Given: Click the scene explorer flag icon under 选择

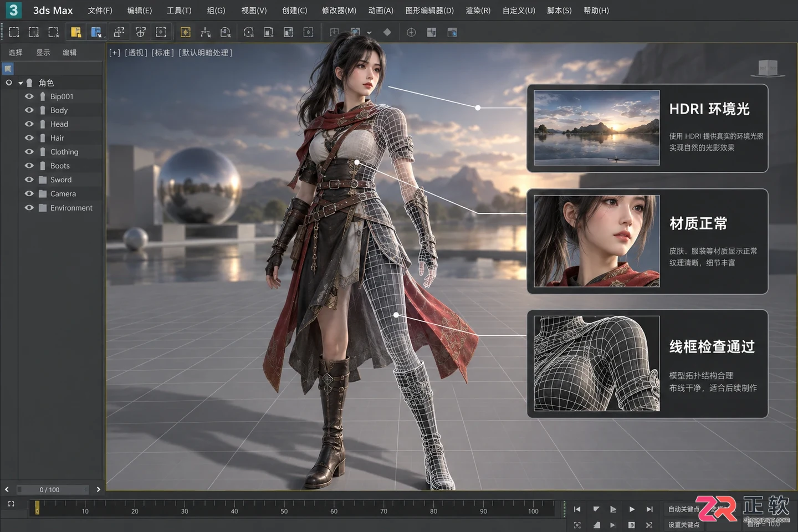Looking at the screenshot, I should click(x=8, y=69).
